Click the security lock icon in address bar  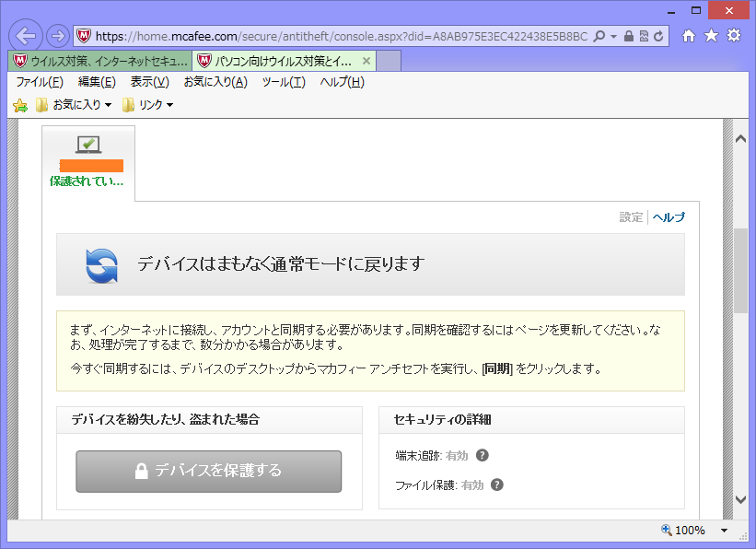(629, 36)
